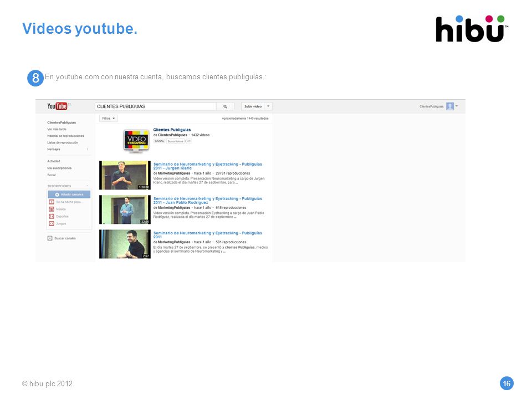Click the '1432 vídeos' count

tap(200, 135)
